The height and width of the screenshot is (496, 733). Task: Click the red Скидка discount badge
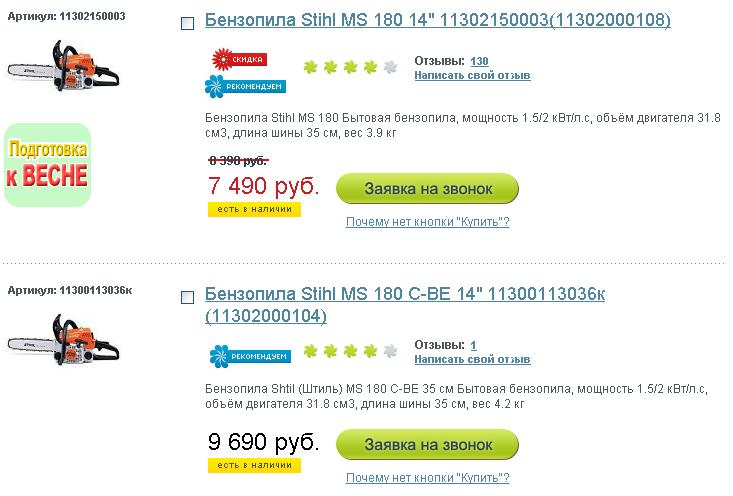[x=239, y=59]
